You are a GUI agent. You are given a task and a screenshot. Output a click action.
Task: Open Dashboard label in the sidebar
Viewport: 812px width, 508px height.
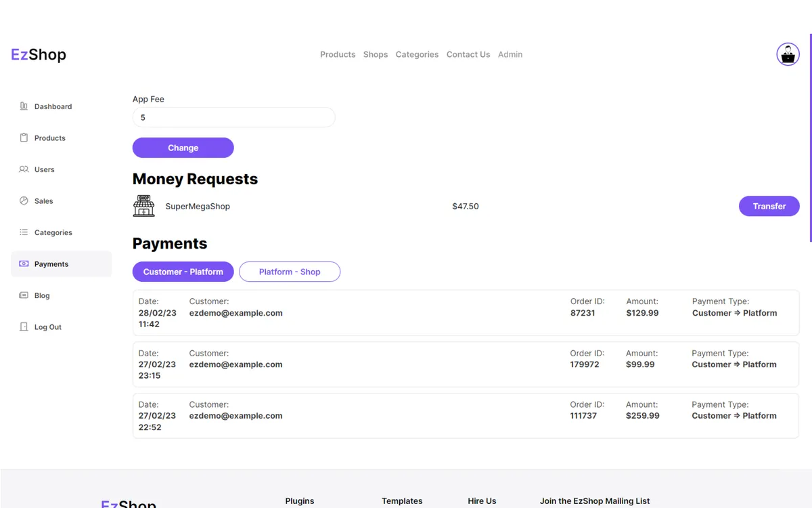pos(53,106)
